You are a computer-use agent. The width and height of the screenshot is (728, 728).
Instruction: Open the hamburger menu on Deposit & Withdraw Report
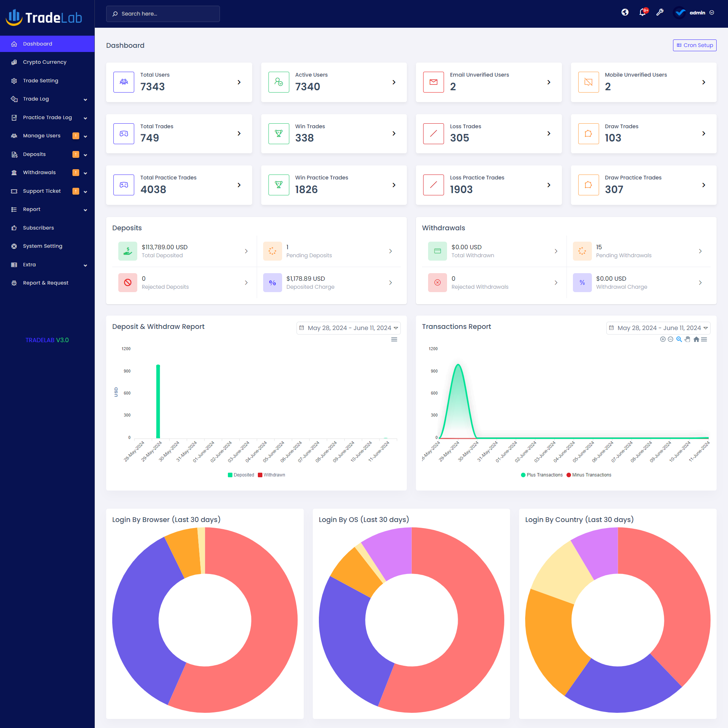(x=394, y=339)
